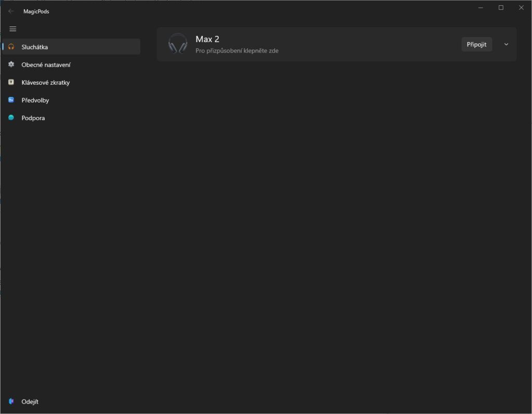Maximize the MagicPods window
The width and height of the screenshot is (532, 414).
(x=501, y=7)
